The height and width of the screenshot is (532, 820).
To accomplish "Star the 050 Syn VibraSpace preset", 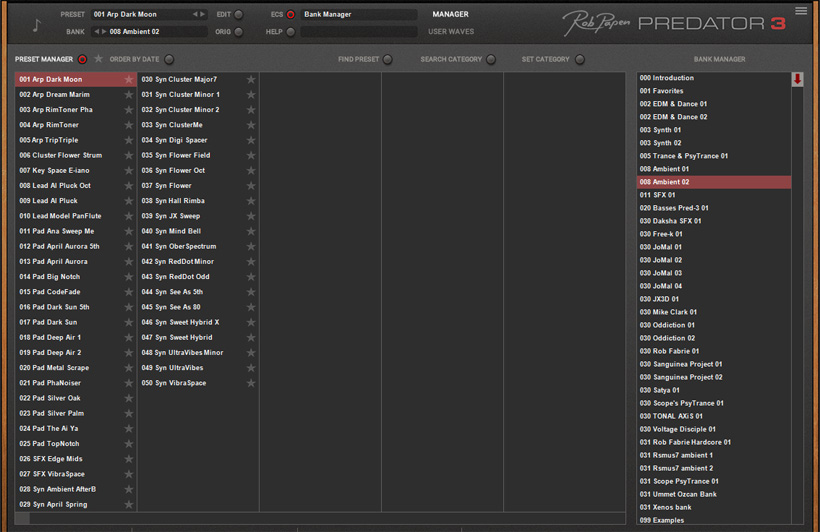I will point(251,383).
